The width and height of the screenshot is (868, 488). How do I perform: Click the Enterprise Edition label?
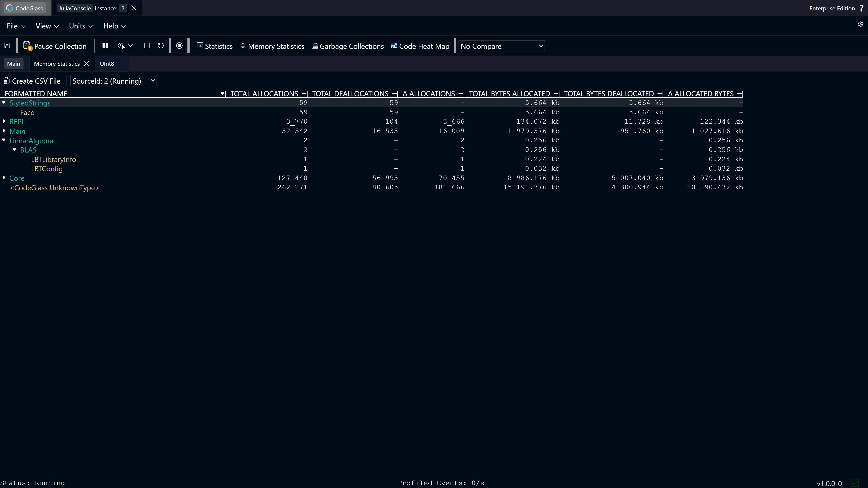pos(832,8)
